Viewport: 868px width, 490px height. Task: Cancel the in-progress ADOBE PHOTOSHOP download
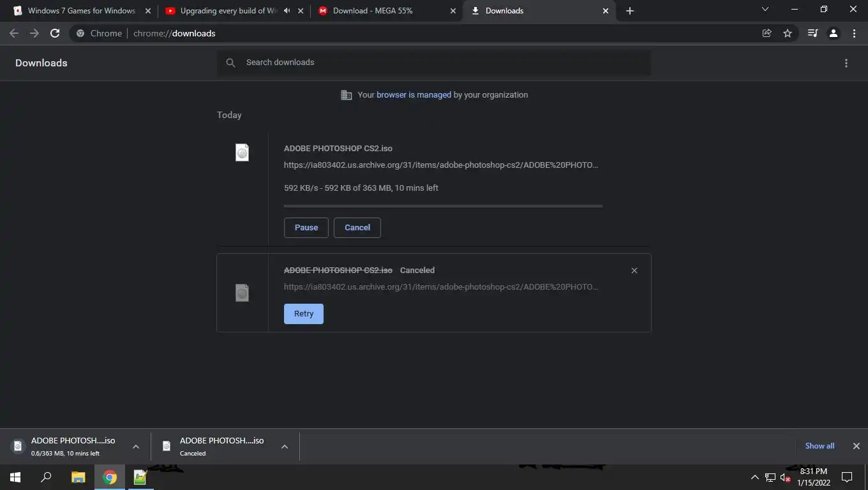coord(357,228)
